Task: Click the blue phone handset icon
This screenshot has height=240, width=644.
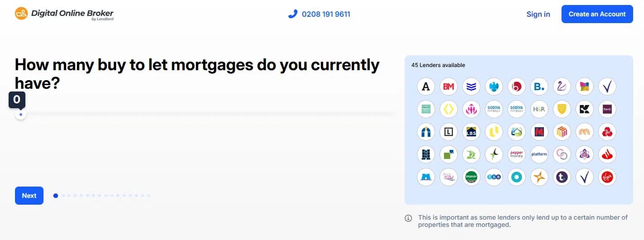Action: (292, 14)
